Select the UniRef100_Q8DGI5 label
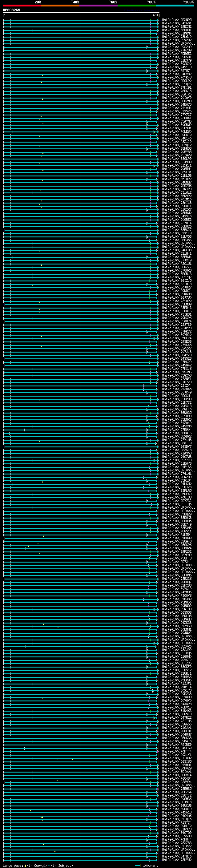Screen dimensions: 197x868 click(x=177, y=91)
